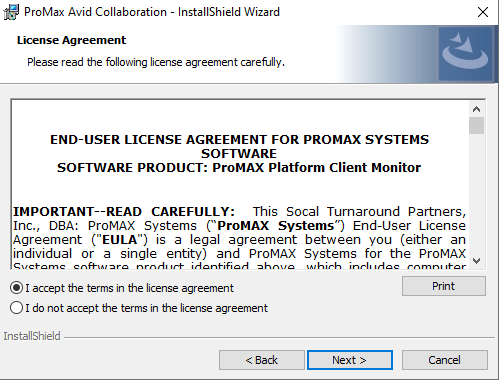Go back with the Back button
The height and width of the screenshot is (380, 499).
262,360
